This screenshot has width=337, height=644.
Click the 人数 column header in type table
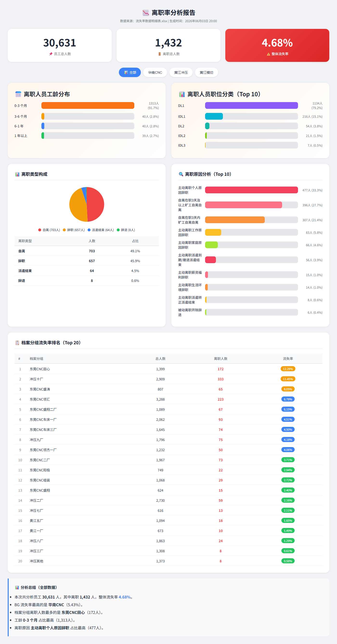coord(92,241)
